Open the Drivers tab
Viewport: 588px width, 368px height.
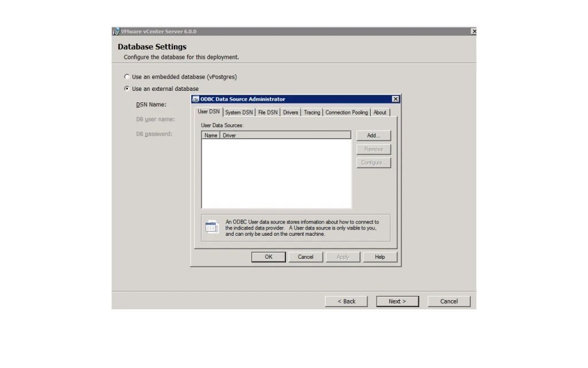point(291,112)
